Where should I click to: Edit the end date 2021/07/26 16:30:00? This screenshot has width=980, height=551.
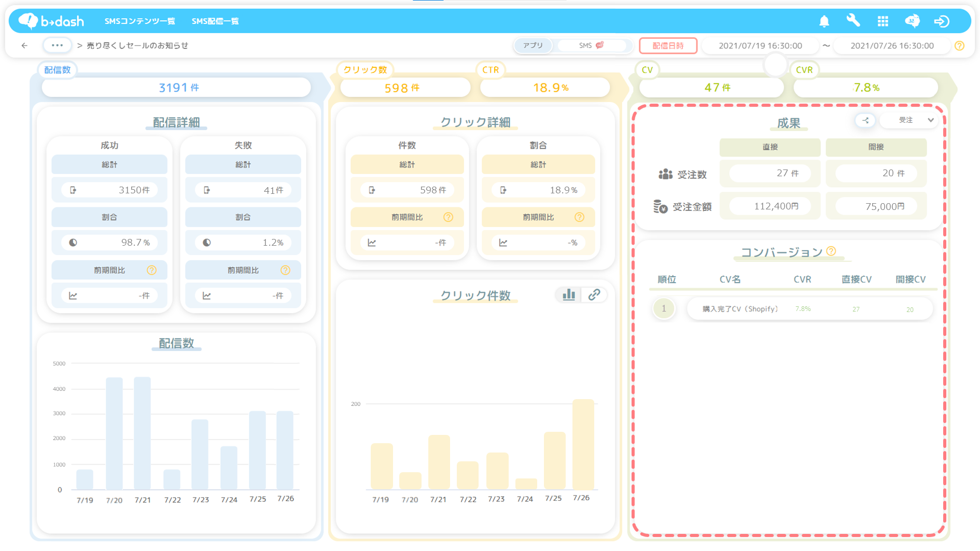click(892, 46)
